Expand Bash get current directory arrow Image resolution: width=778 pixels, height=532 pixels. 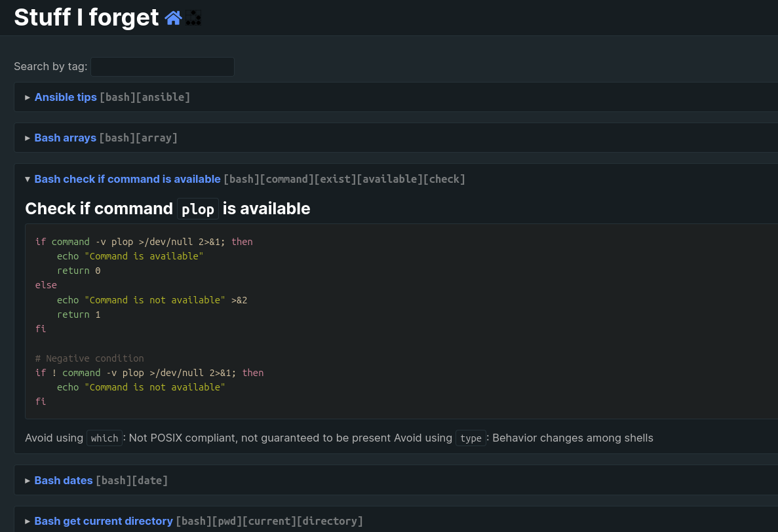click(28, 522)
